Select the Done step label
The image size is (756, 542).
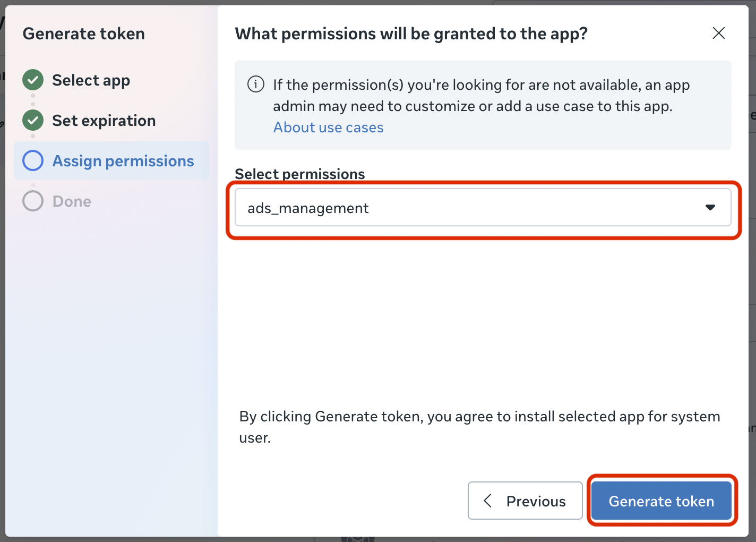pyautogui.click(x=72, y=201)
